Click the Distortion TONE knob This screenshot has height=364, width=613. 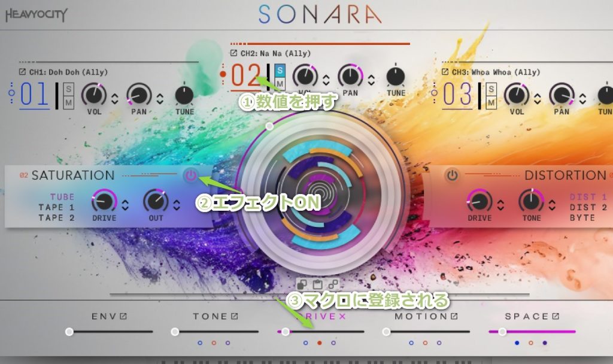pos(530,201)
